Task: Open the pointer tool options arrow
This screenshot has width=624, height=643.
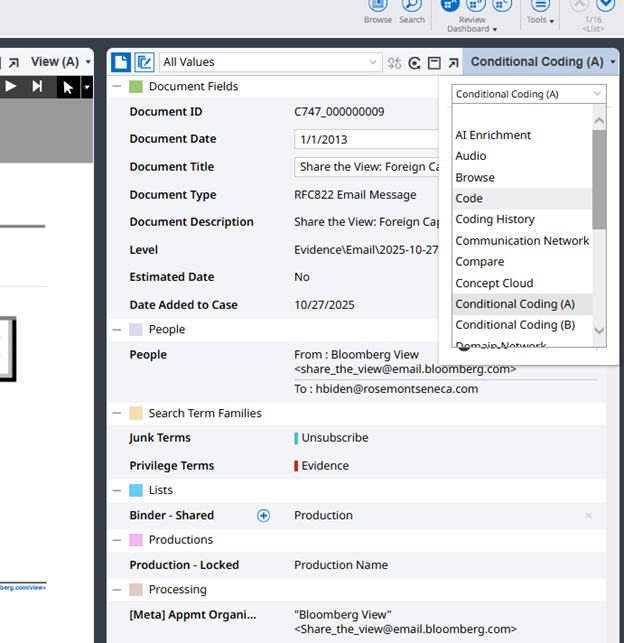Action: click(87, 87)
